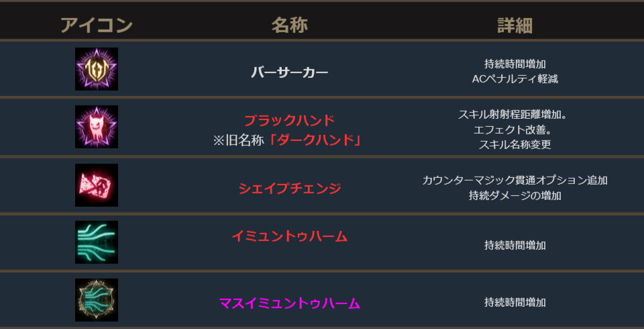Click the old name 「ダークハンド」 text
Screen dimensions: 644x329
[x=319, y=140]
